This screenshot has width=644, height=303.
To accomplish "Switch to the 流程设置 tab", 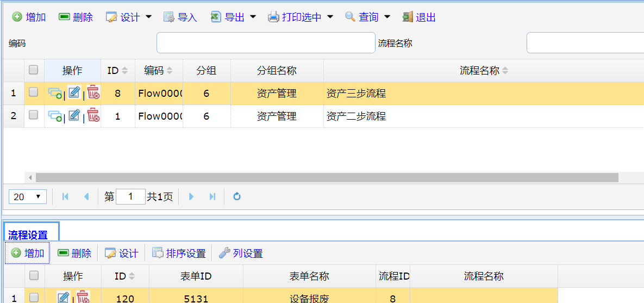I will pos(28,235).
